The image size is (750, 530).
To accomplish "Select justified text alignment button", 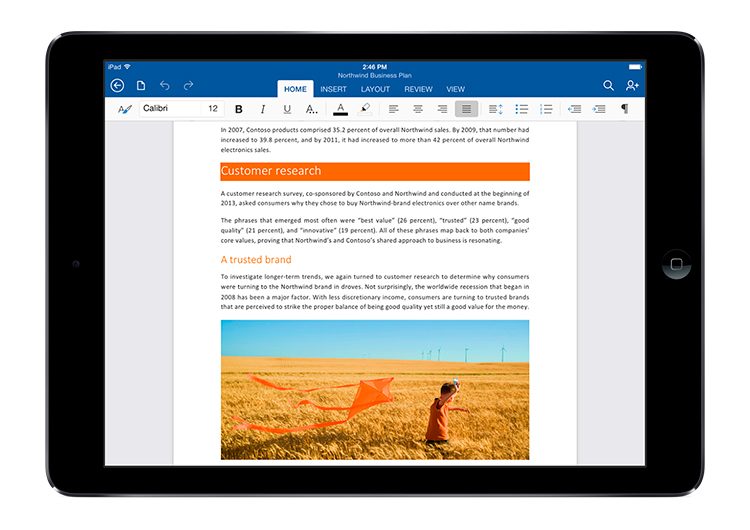I will click(465, 109).
